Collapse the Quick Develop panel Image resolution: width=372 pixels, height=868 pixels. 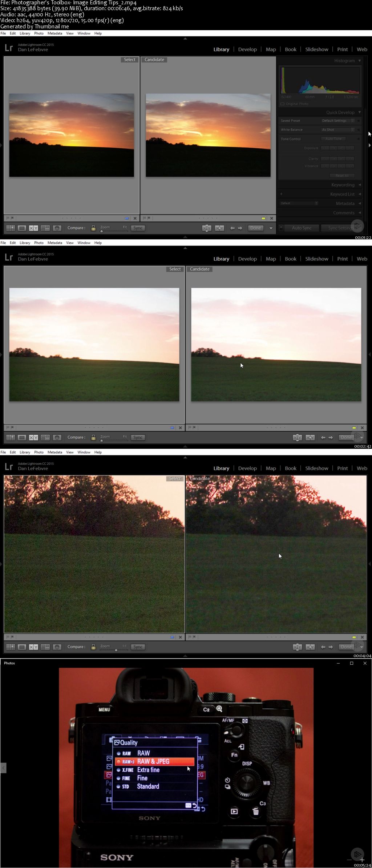[x=360, y=112]
